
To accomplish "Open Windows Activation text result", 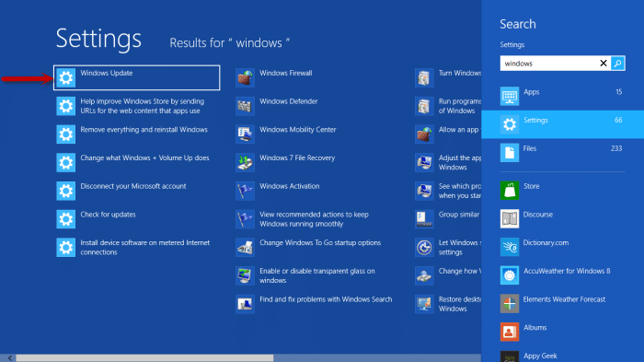I will (290, 186).
